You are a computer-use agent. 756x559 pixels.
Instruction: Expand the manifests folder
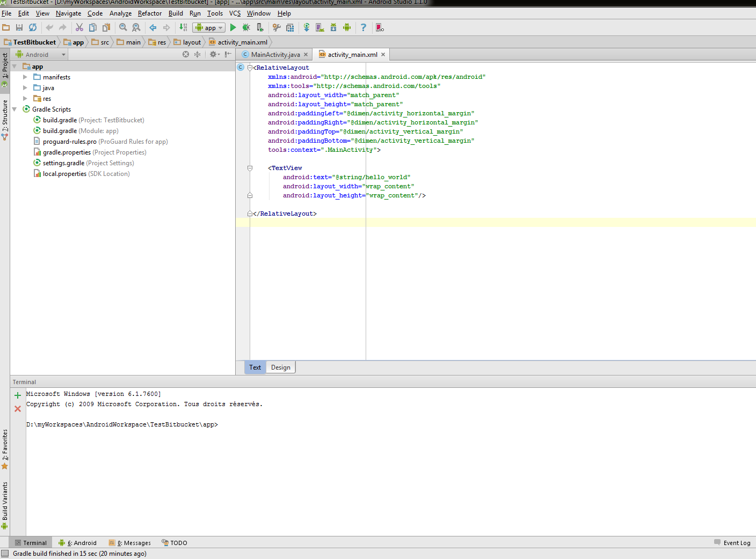(x=24, y=77)
